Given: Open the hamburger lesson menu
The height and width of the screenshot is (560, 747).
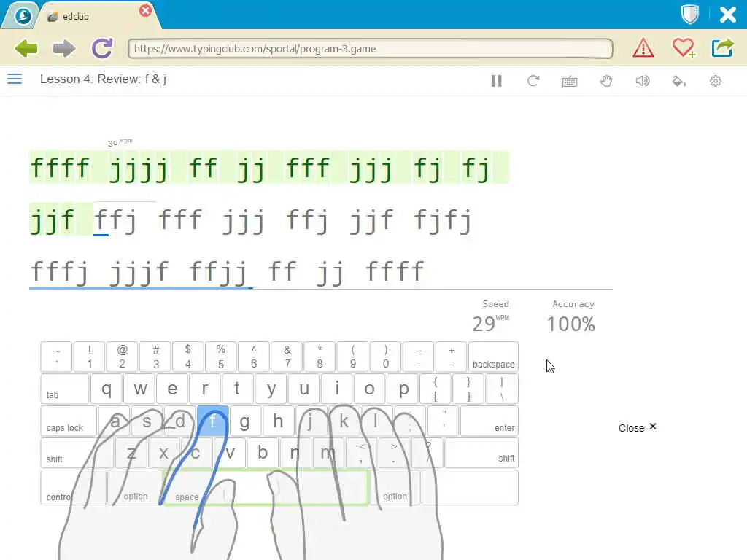Looking at the screenshot, I should click(x=15, y=79).
